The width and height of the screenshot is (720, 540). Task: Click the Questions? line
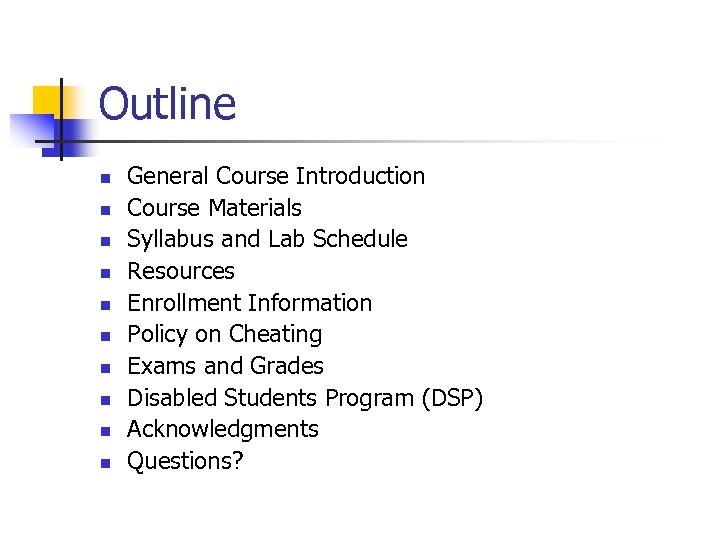[185, 461]
